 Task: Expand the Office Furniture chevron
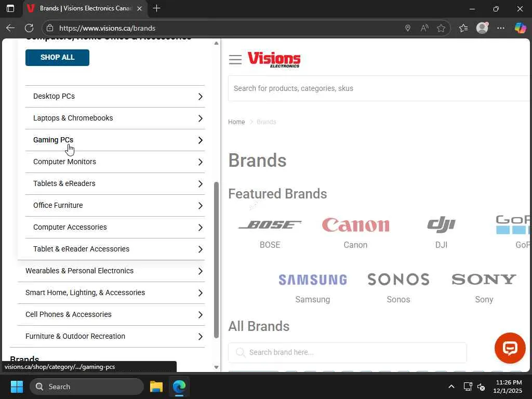coord(201,206)
